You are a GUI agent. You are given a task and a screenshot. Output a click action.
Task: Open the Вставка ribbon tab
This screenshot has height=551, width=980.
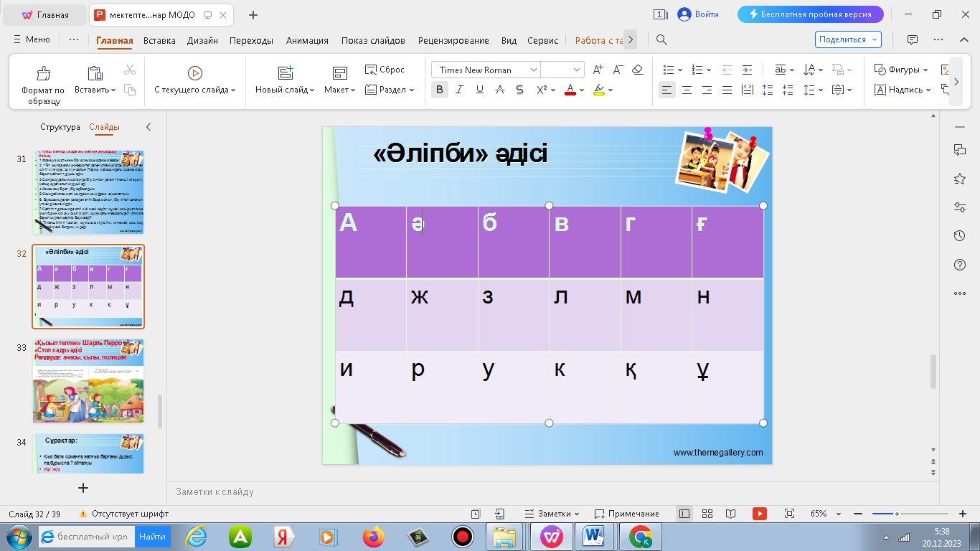(x=159, y=40)
